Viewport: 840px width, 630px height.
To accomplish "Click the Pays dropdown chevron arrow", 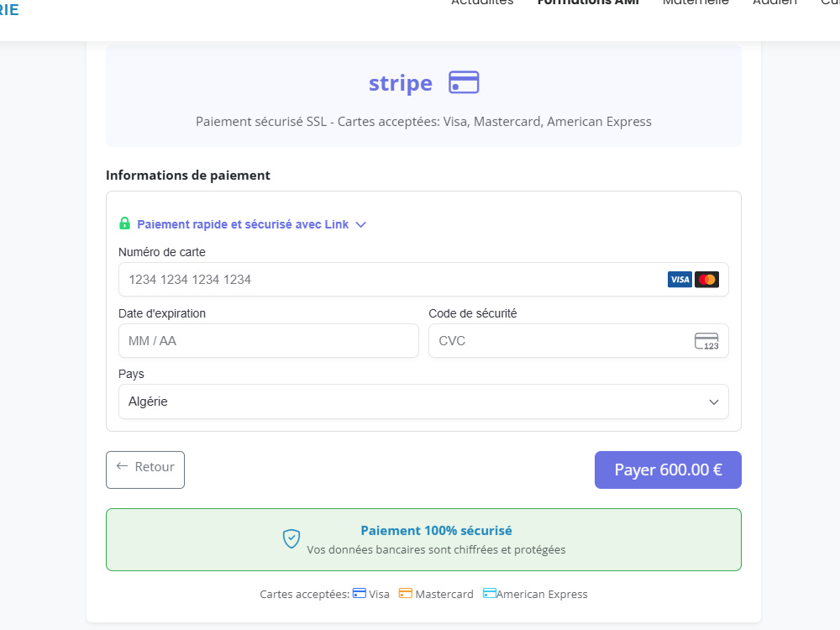I will coord(713,402).
